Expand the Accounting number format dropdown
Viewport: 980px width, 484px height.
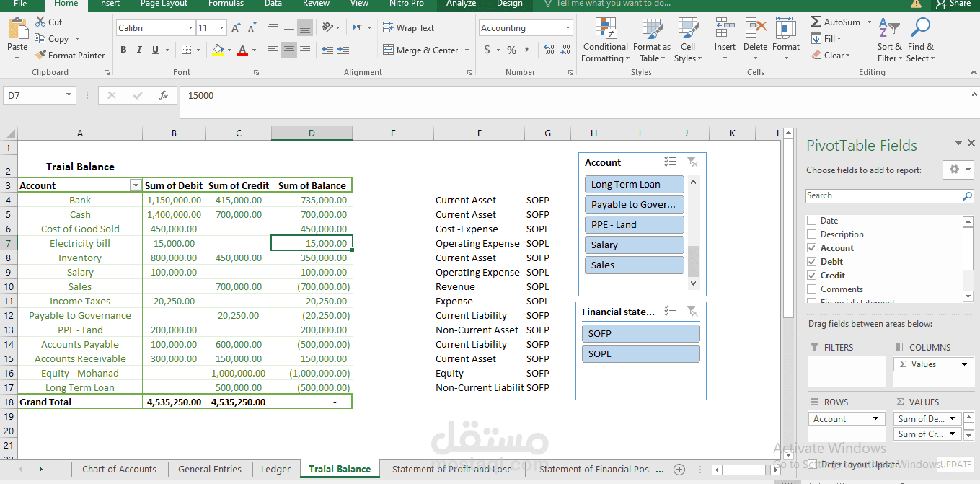[567, 28]
